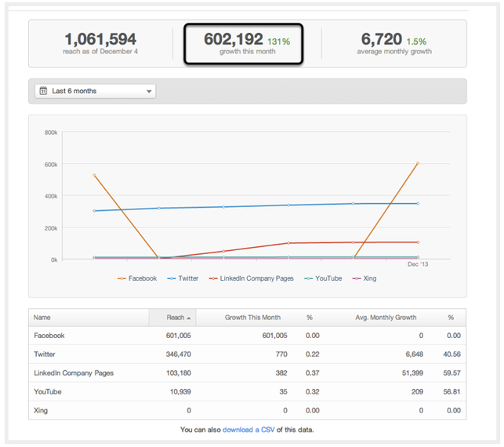Click the Twitter row in the table
Image resolution: width=504 pixels, height=447 pixels.
45,354
